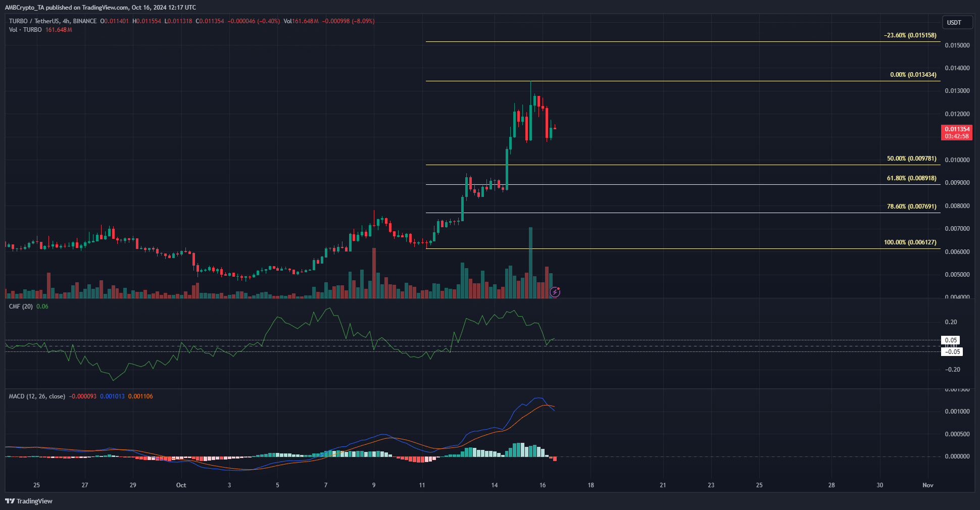This screenshot has width=980, height=510.
Task: Click the CMF 0.05 level tag
Action: click(x=951, y=340)
